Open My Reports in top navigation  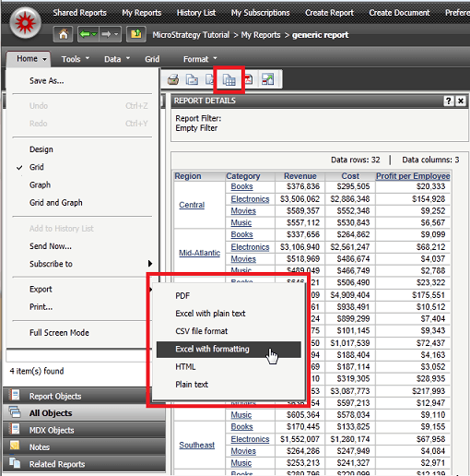141,13
